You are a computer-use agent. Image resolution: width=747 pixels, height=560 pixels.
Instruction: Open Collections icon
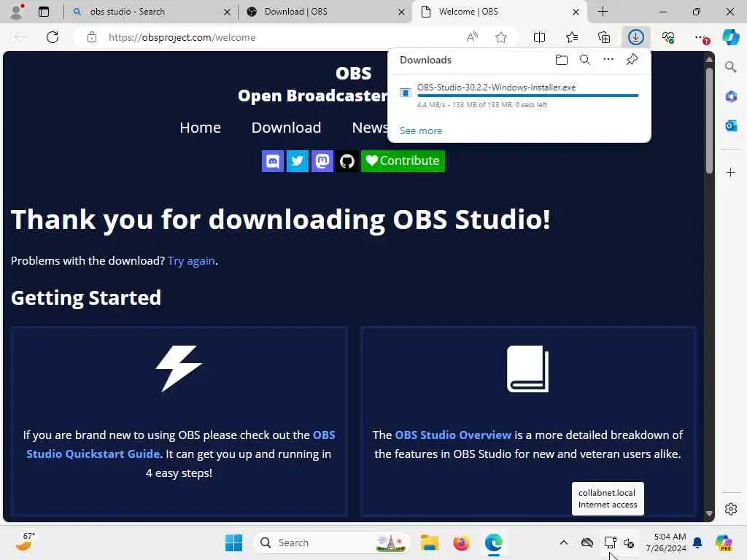click(x=604, y=37)
